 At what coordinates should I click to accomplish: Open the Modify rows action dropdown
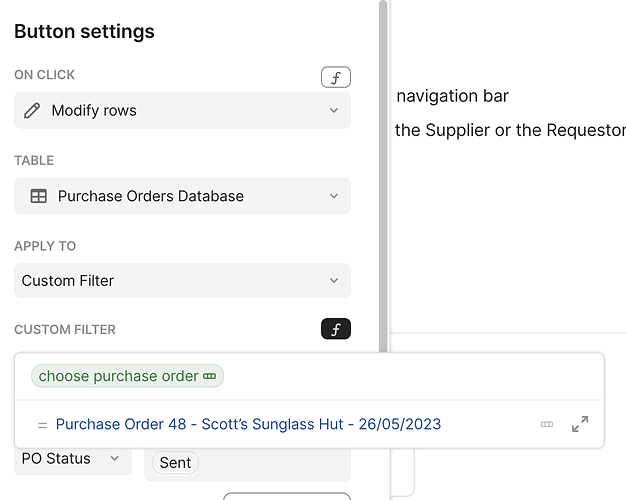pyautogui.click(x=182, y=111)
